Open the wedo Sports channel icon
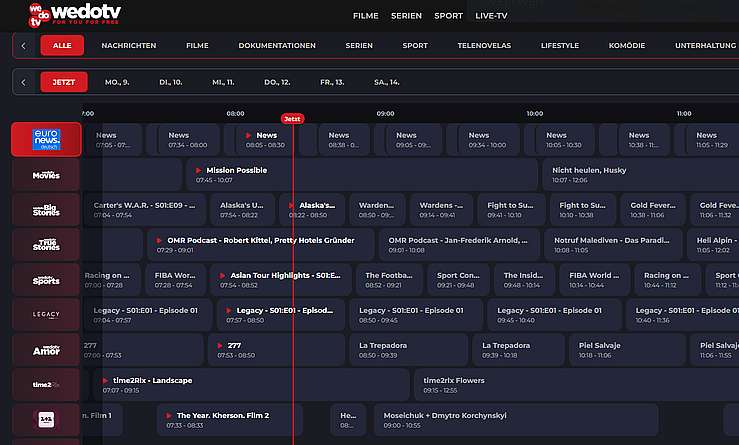This screenshot has width=739, height=445. pos(46,280)
